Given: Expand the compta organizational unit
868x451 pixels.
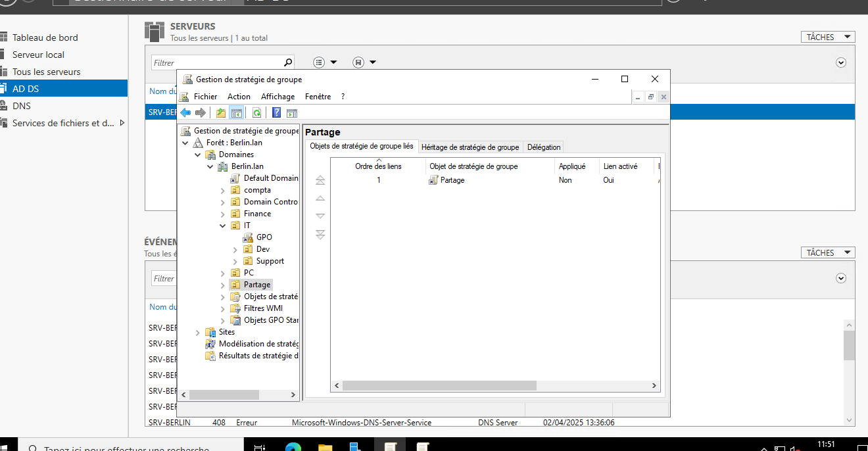Looking at the screenshot, I should click(223, 190).
